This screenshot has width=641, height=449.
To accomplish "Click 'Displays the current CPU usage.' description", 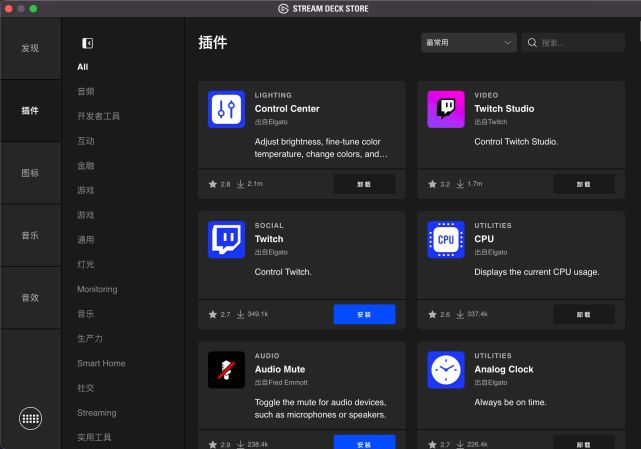I will (537, 272).
